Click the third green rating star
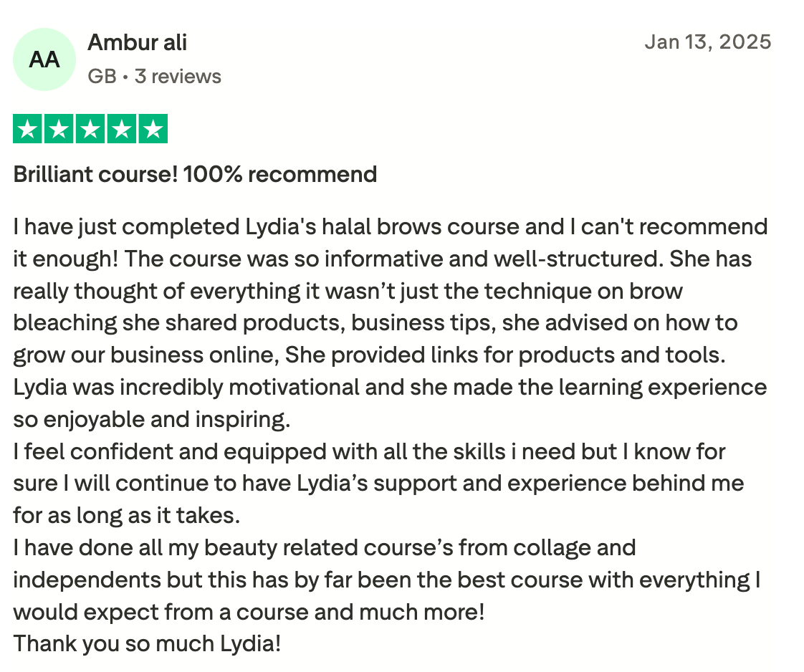This screenshot has width=804, height=672. [90, 129]
